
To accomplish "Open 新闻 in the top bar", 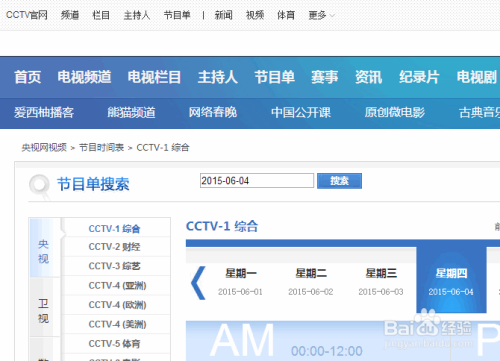I will click(223, 15).
